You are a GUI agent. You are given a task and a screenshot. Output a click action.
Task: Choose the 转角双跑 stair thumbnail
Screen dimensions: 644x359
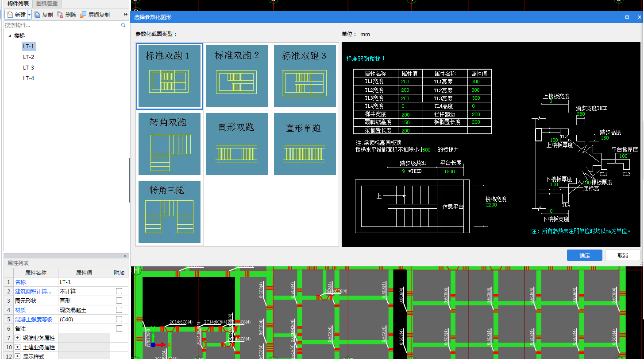pyautogui.click(x=170, y=144)
